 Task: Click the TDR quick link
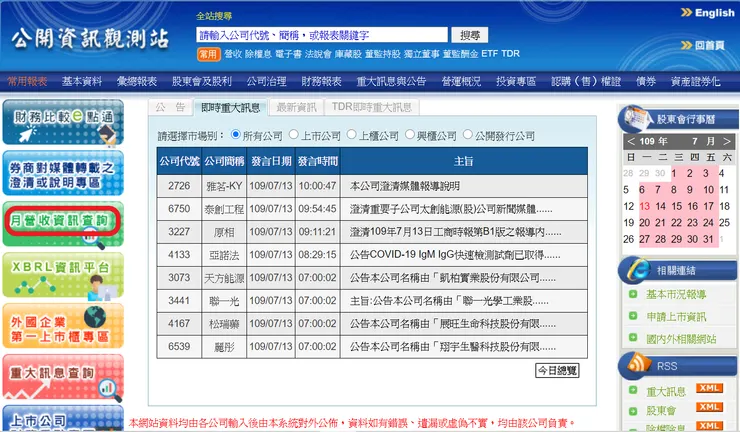510,54
